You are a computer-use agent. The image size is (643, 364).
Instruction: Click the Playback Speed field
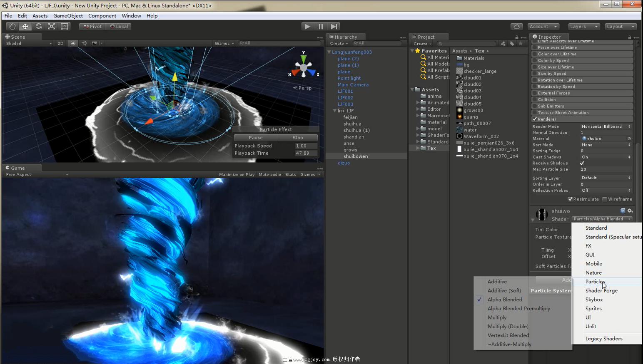(306, 146)
